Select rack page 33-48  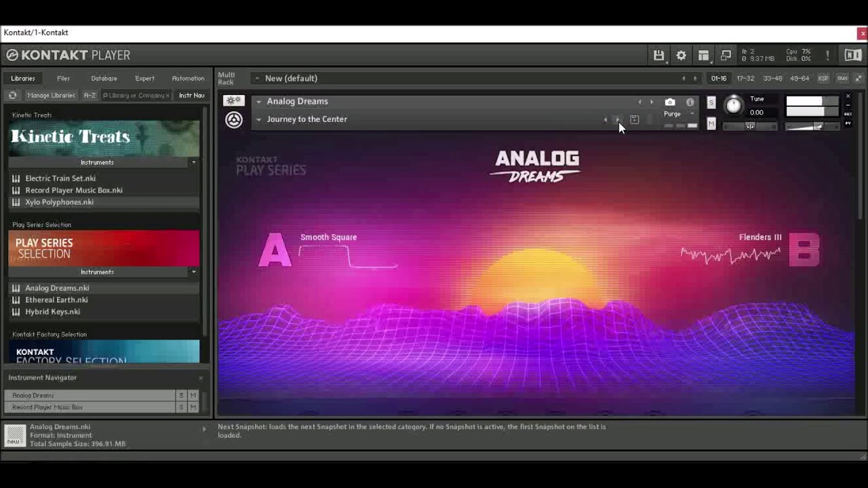772,79
